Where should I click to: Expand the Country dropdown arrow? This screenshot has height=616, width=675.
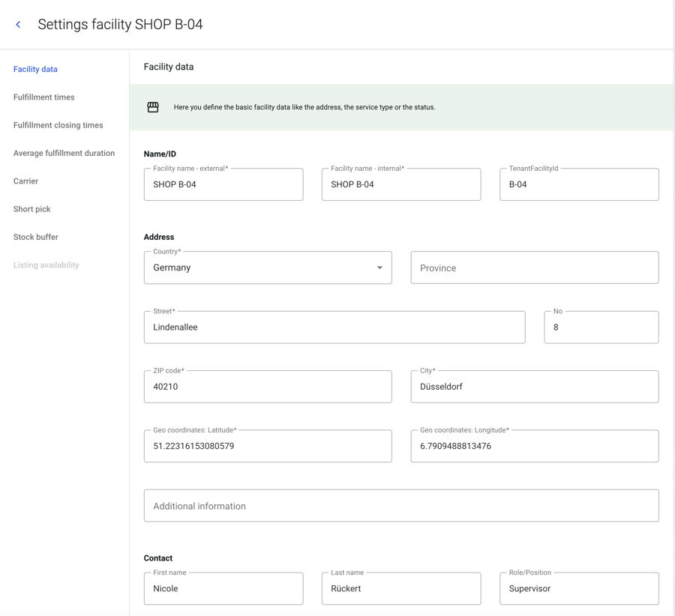tap(379, 268)
